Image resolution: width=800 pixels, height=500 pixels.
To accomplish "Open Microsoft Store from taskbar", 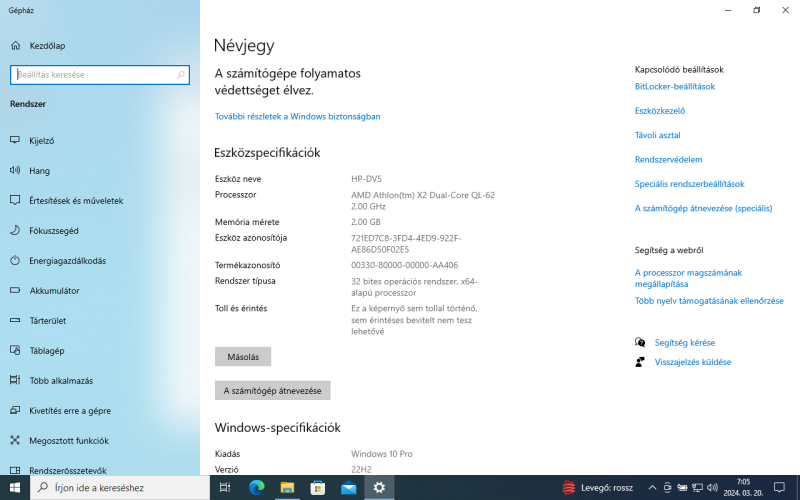I will (x=318, y=488).
